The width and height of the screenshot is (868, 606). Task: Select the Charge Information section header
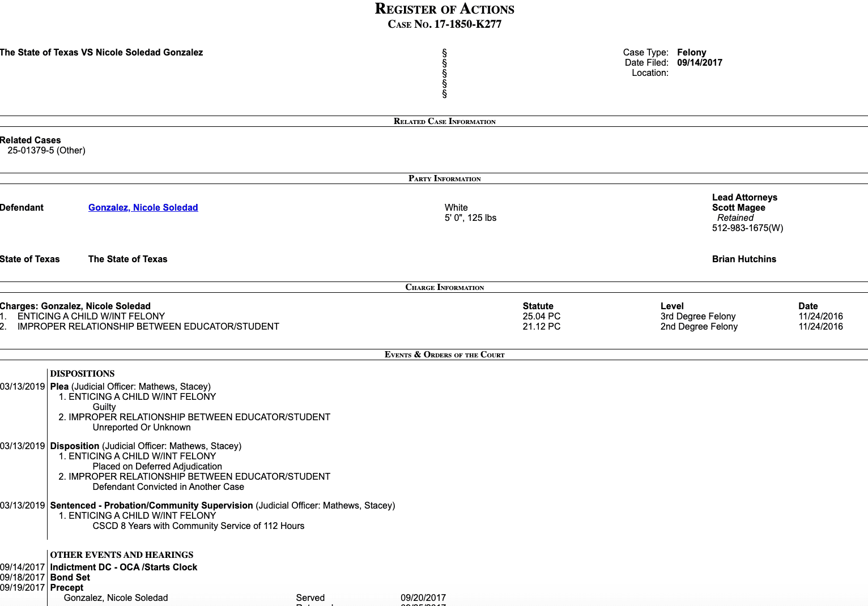tap(444, 287)
